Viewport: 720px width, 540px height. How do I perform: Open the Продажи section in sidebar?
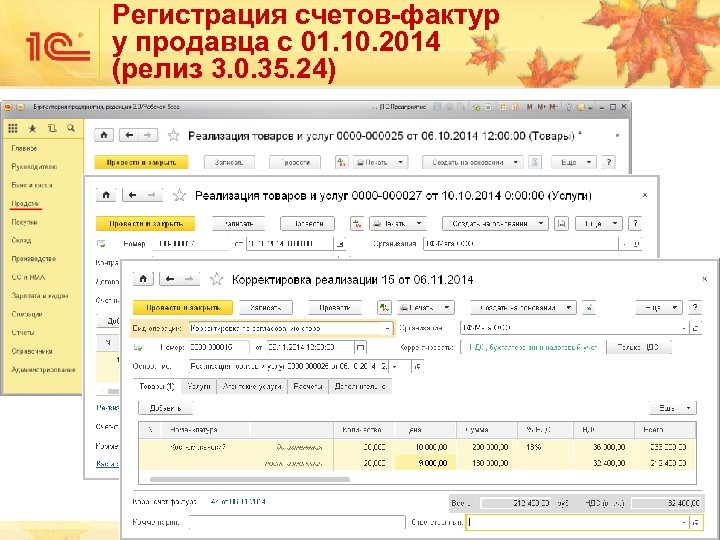pos(25,203)
